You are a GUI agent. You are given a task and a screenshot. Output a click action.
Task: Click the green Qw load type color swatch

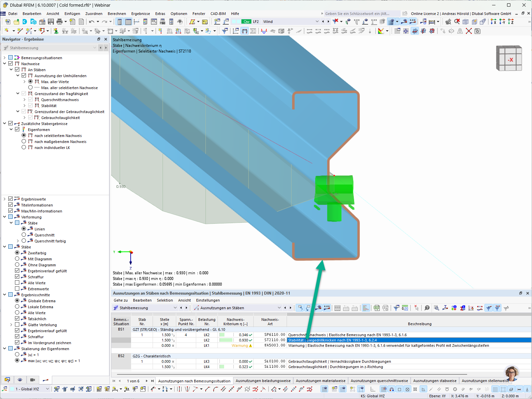pos(246,22)
